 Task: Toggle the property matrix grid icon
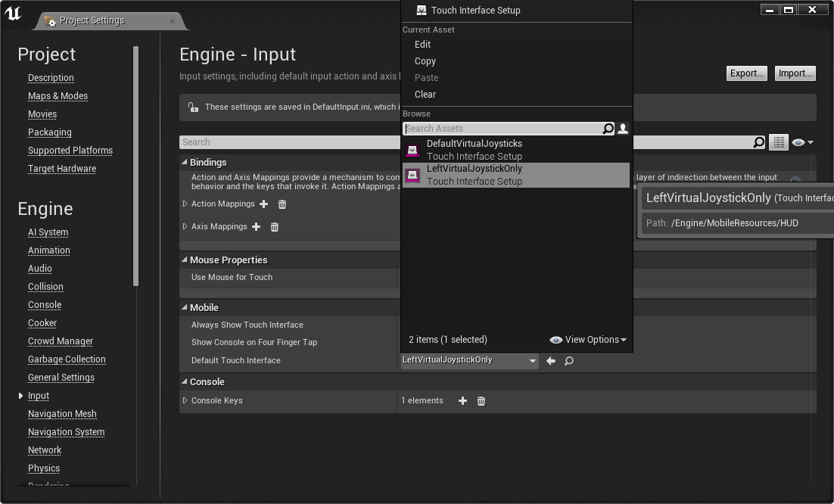click(x=779, y=142)
